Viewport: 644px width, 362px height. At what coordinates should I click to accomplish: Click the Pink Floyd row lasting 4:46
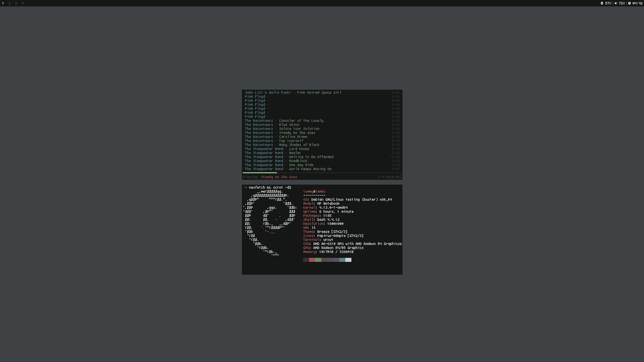click(322, 105)
